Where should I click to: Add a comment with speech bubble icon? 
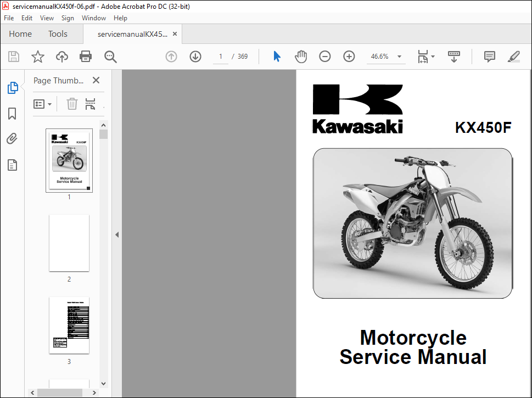tap(489, 57)
